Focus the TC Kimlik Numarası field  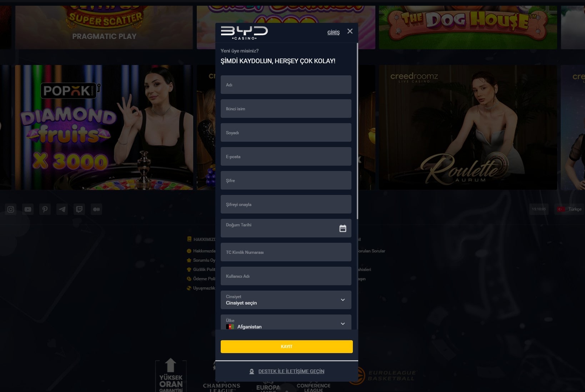coord(286,252)
